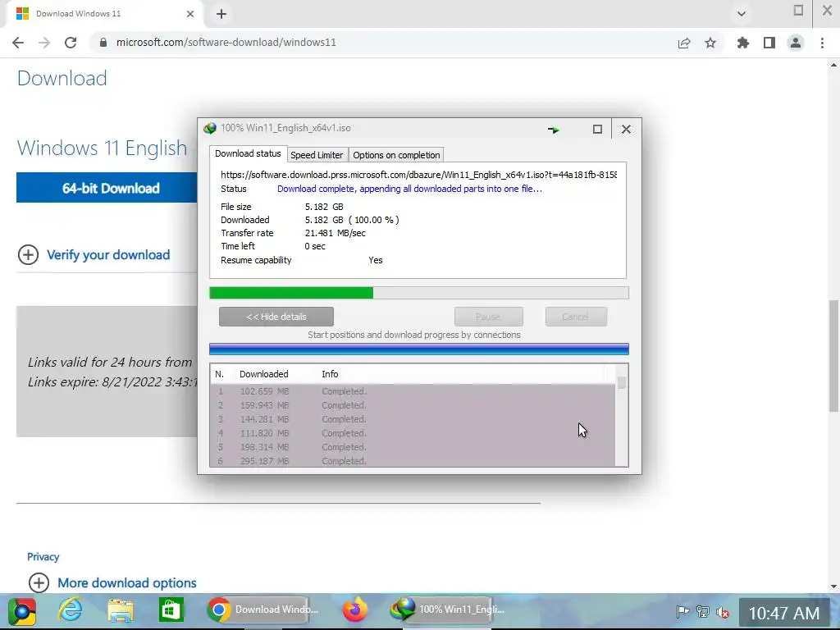
Task: Go back using browser back arrow
Action: [x=18, y=43]
